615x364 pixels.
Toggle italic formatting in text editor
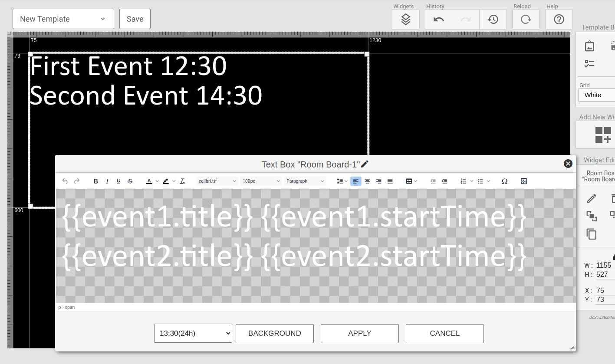click(x=107, y=181)
